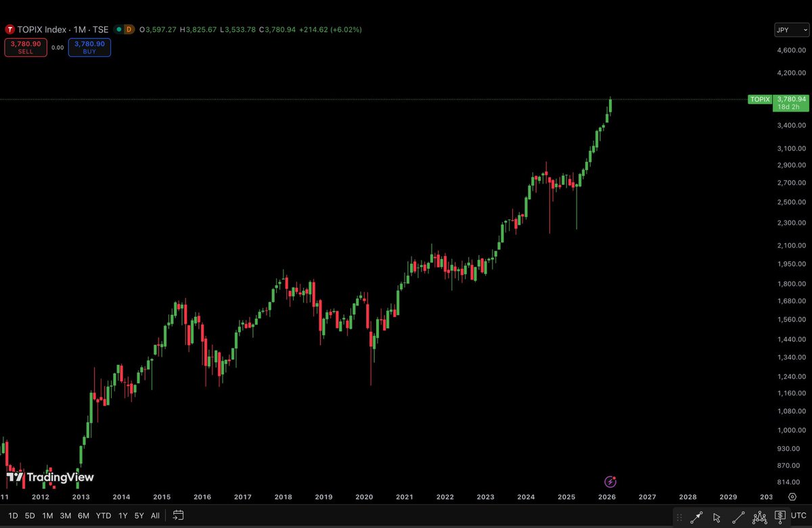This screenshot has height=528, width=812.
Task: Switch to All time range
Action: [x=155, y=515]
